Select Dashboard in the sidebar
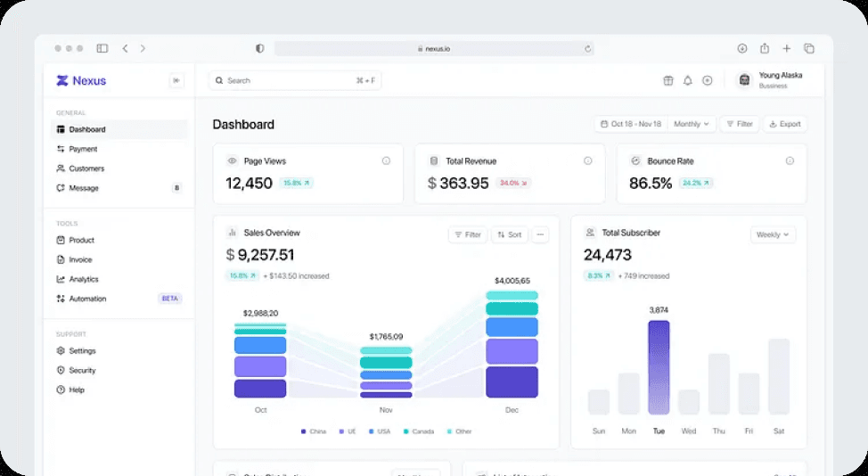868x476 pixels. click(x=119, y=129)
